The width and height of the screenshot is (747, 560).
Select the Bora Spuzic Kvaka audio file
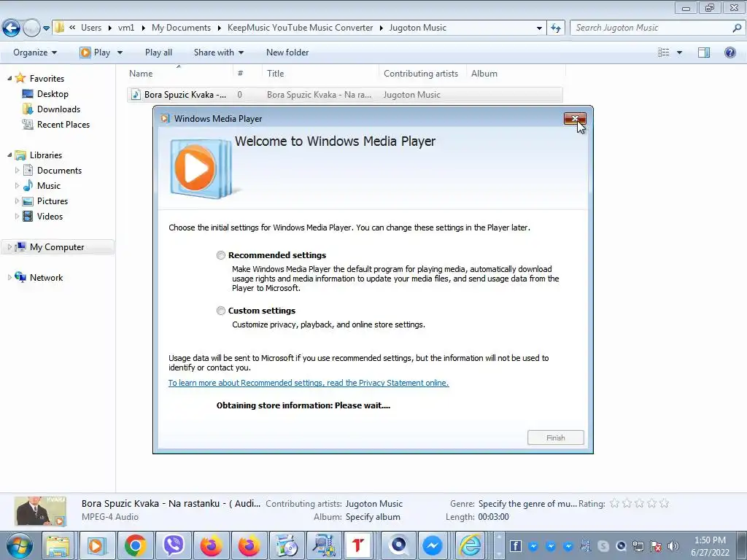[x=344, y=95]
